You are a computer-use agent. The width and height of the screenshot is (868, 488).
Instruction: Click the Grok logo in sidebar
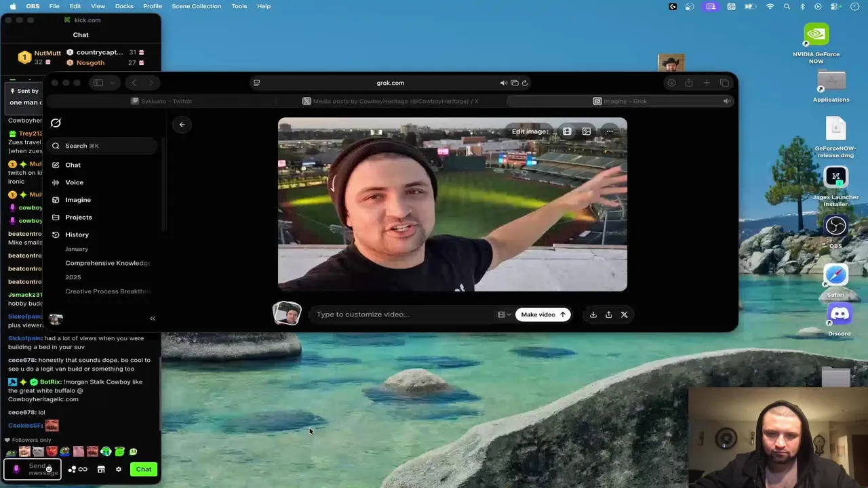click(x=56, y=123)
